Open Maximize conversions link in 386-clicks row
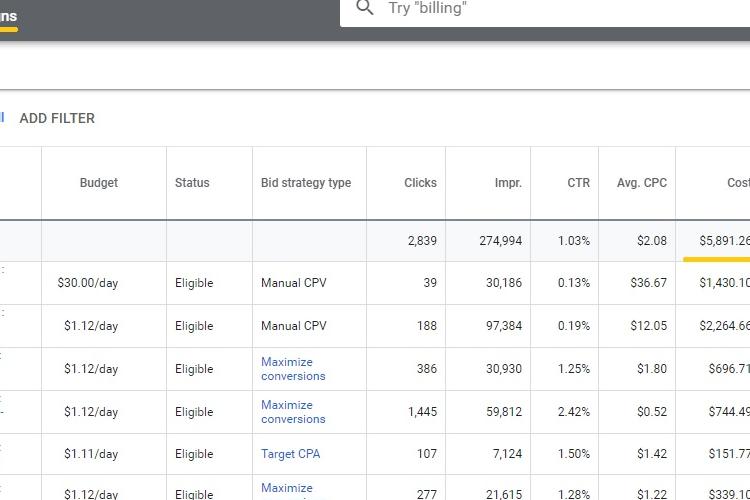750x500 pixels. 293,369
